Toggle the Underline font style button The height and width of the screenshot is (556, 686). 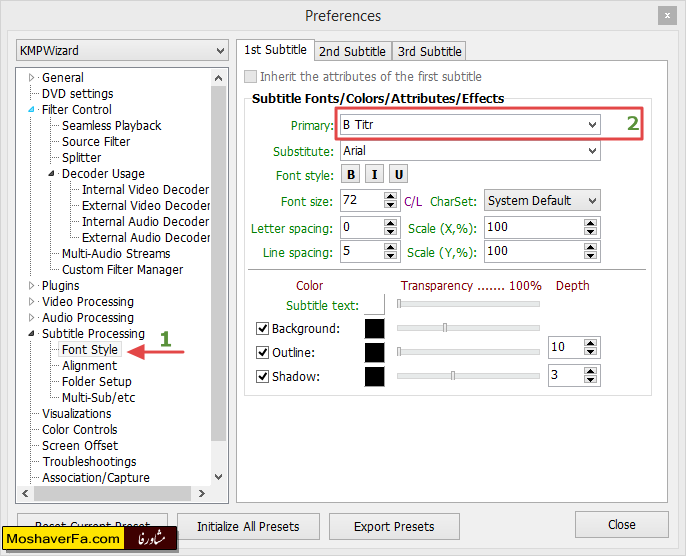398,175
